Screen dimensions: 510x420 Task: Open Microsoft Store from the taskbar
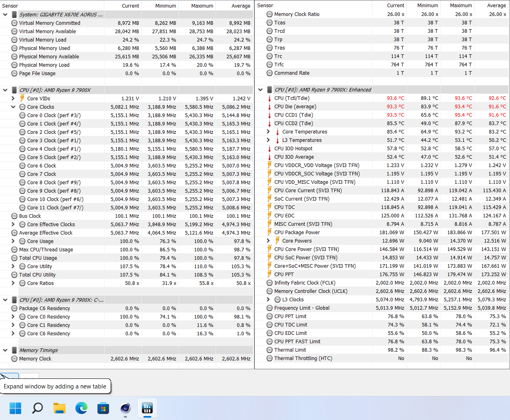click(x=103, y=408)
